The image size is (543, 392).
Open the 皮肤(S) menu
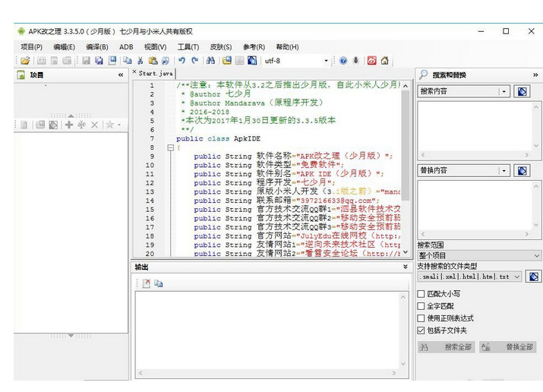pyautogui.click(x=221, y=47)
